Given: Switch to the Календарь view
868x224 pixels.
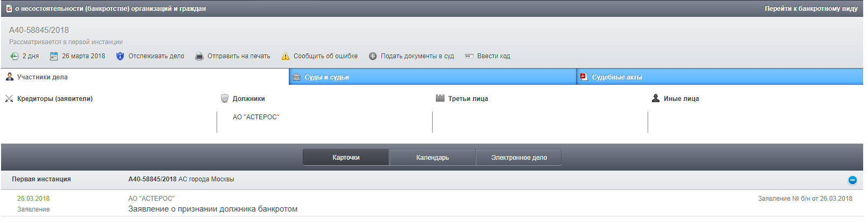Looking at the screenshot, I should (x=433, y=158).
